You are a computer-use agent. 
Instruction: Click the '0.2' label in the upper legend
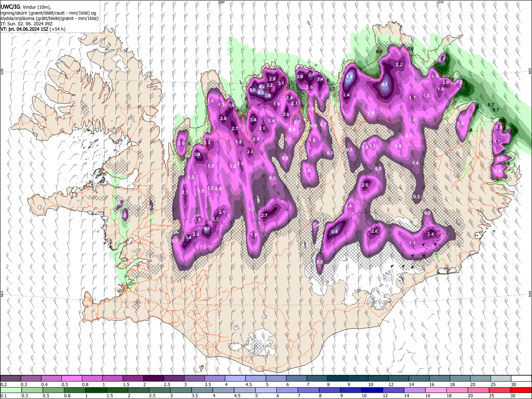tap(4, 384)
